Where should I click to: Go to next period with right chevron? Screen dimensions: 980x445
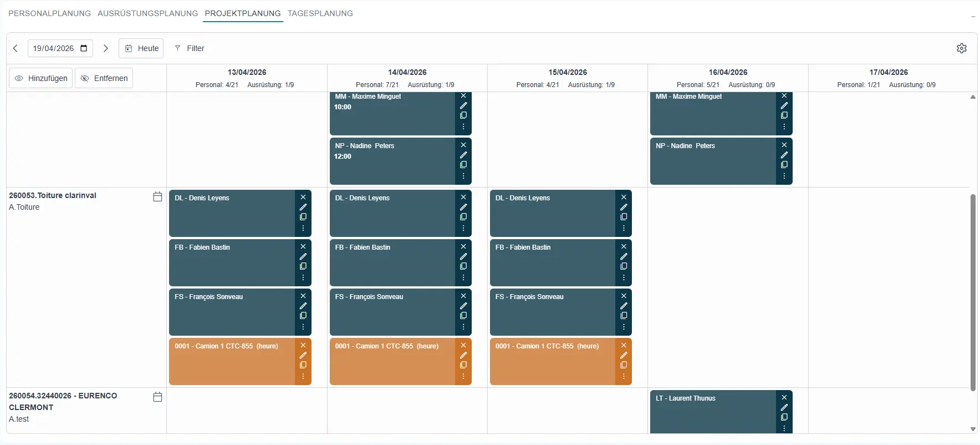[106, 48]
